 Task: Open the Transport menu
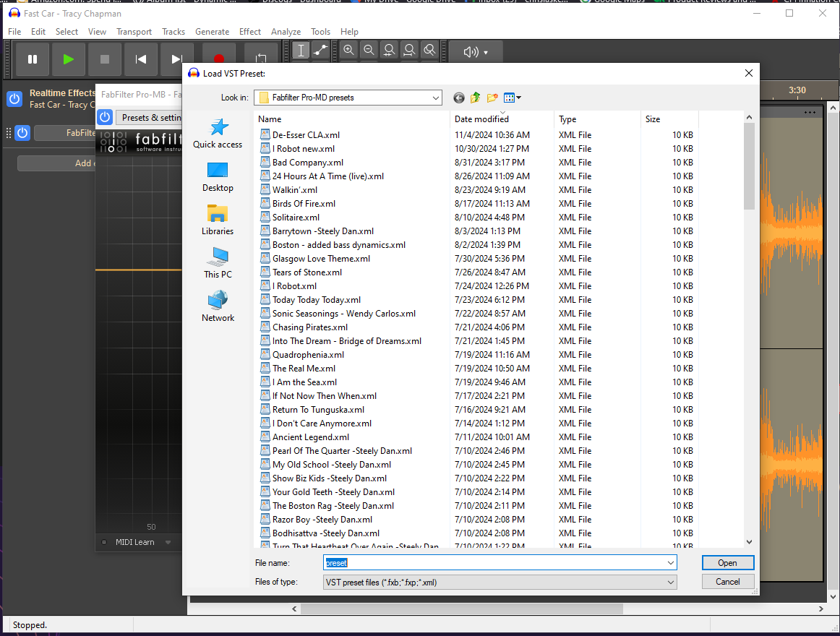(134, 32)
